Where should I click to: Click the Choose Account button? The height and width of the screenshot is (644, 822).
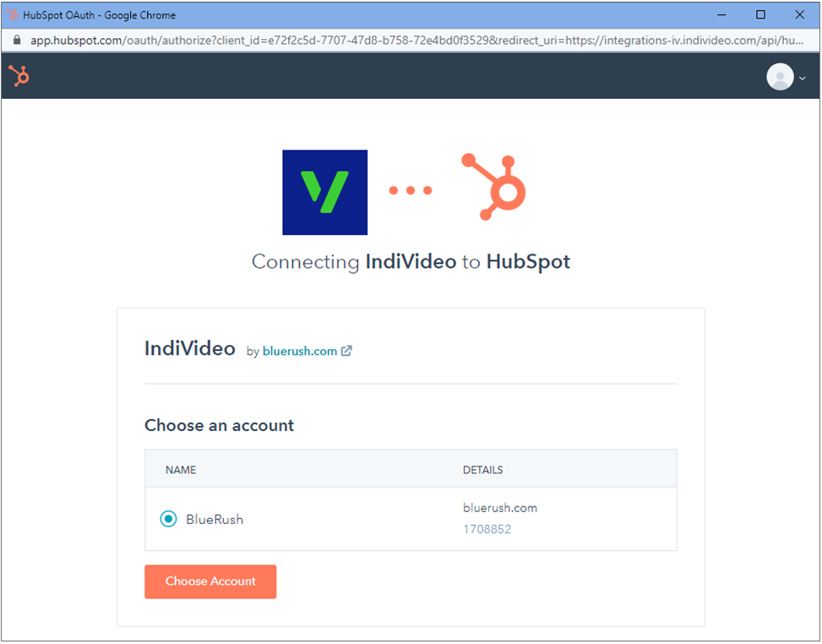[210, 581]
